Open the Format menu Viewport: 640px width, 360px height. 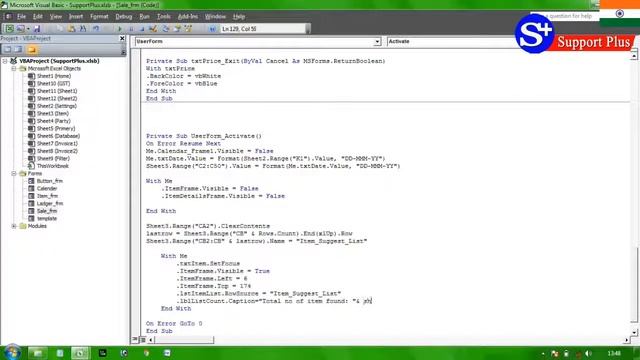99,17
